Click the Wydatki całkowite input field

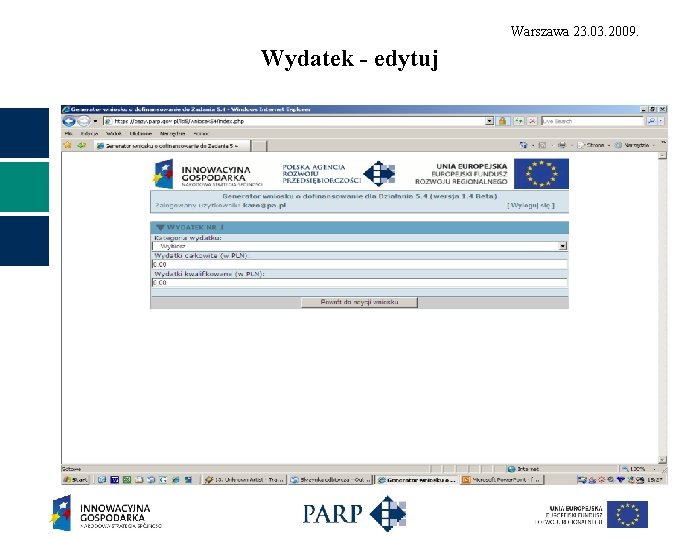click(x=360, y=264)
